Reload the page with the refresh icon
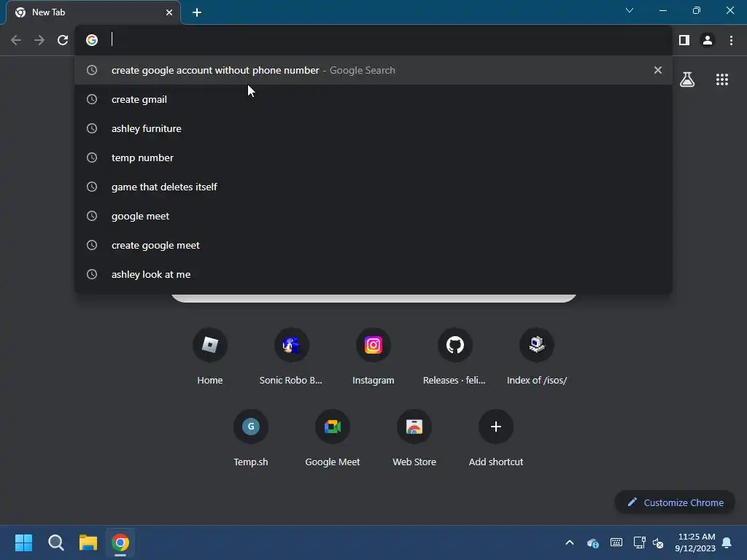Screen dimensions: 747x560 pos(63,40)
